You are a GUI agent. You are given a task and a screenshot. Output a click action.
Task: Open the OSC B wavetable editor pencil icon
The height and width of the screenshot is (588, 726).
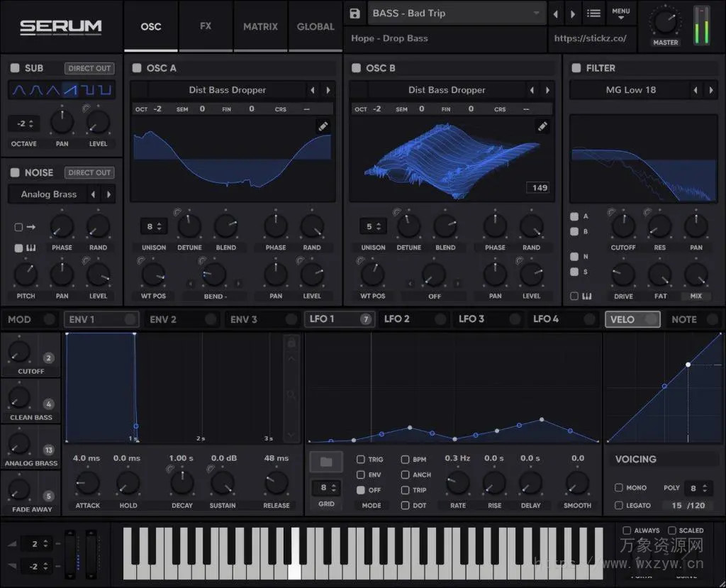(x=543, y=126)
